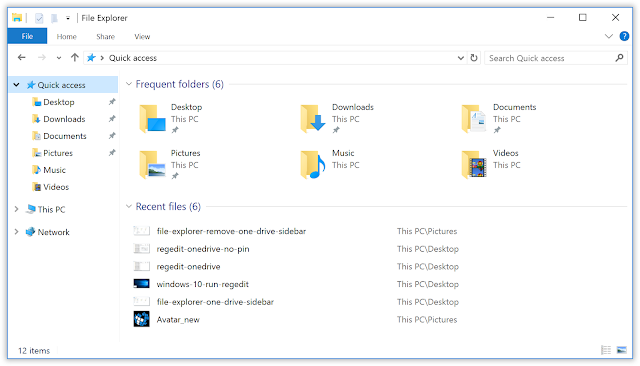
Task: Select Quick access in the navigation pane
Action: point(61,85)
